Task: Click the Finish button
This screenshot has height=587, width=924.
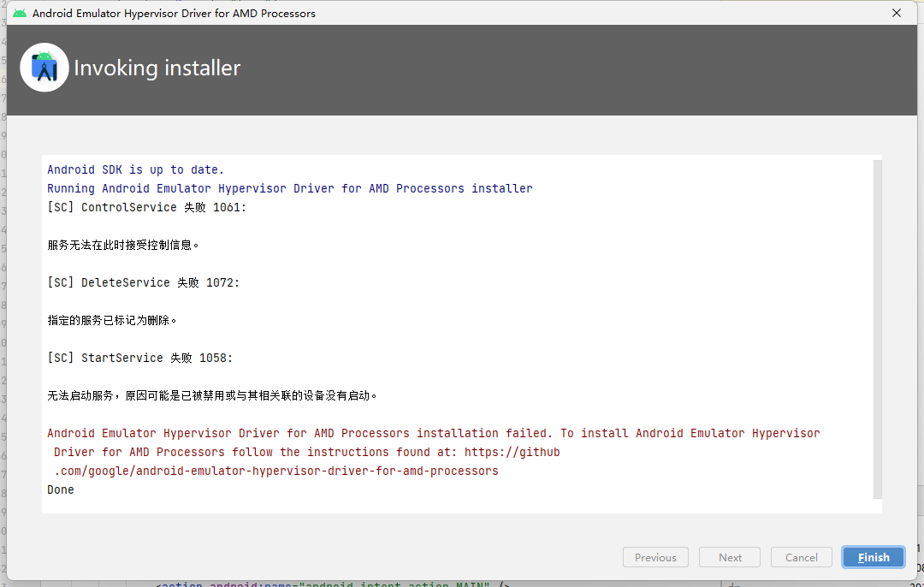Action: [874, 557]
